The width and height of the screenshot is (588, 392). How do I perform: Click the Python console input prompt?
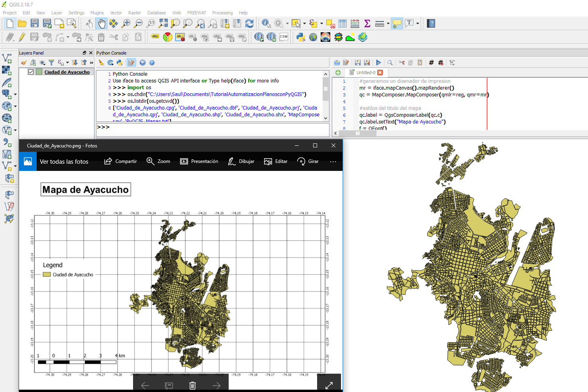click(213, 130)
